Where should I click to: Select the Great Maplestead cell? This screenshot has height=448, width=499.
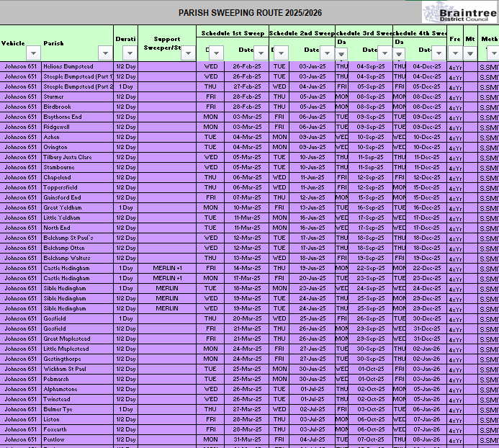tap(77, 339)
